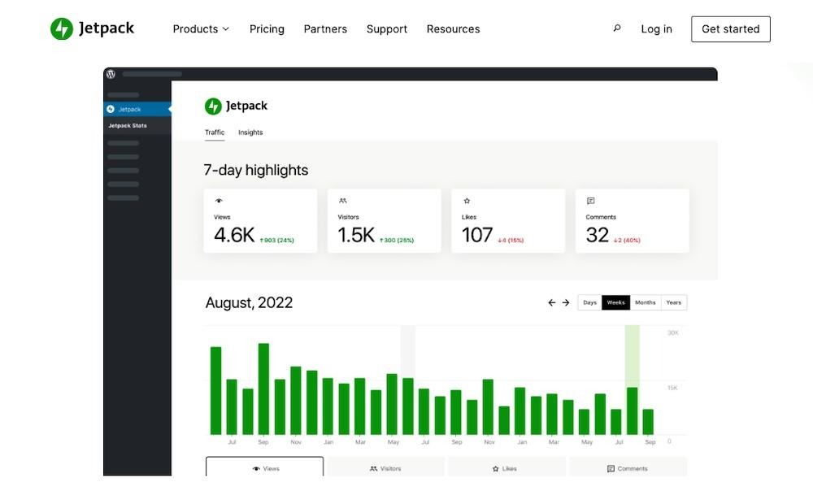Screen dimensions: 813x504
Task: Select the Weeks period option
Action: coord(616,302)
